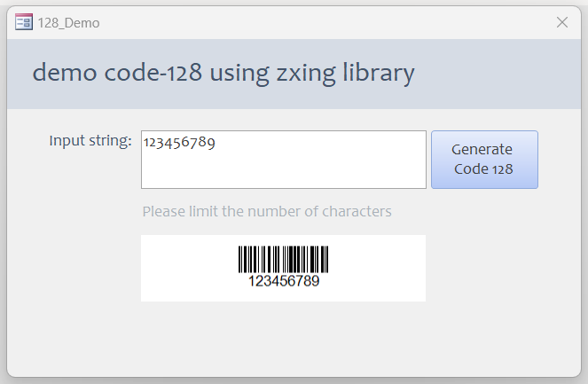
Task: Click the "Please limit the number of characters" hint
Action: [x=267, y=211]
